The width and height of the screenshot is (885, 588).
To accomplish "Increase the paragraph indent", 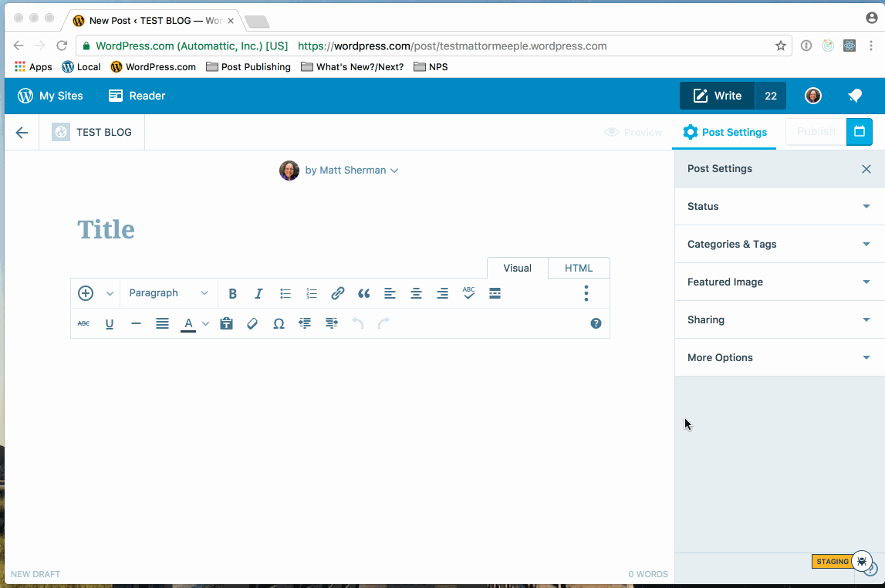I will tap(331, 323).
